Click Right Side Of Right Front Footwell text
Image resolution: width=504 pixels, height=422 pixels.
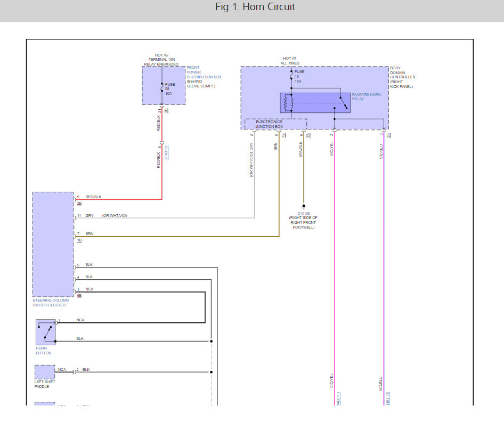click(303, 222)
